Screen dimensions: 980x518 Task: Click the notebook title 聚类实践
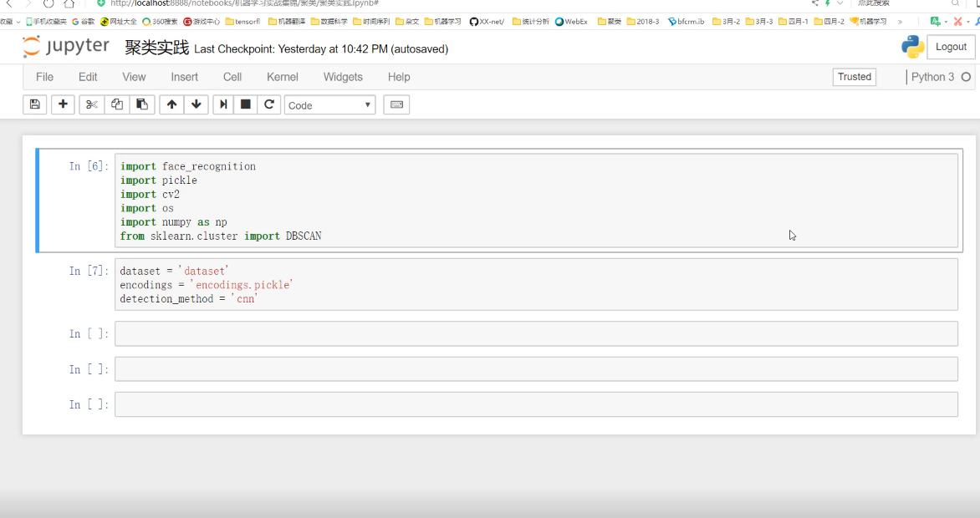coord(157,48)
